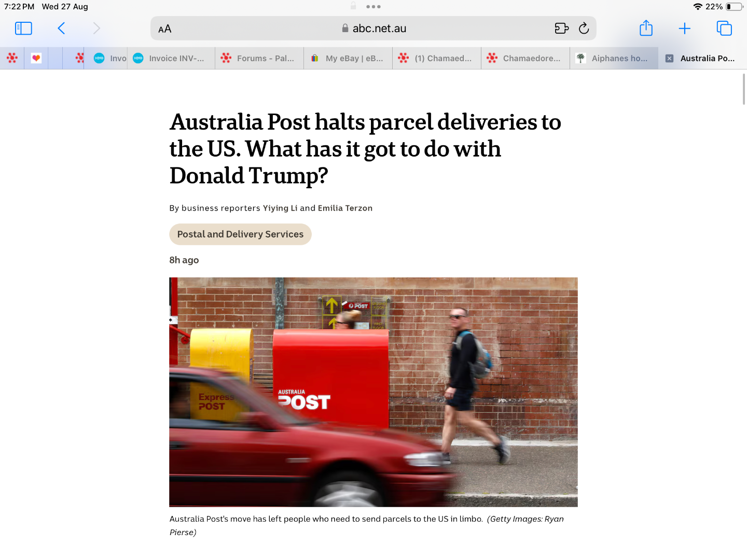Image resolution: width=747 pixels, height=560 pixels.
Task: Close the Australia Post tab
Action: coord(669,59)
